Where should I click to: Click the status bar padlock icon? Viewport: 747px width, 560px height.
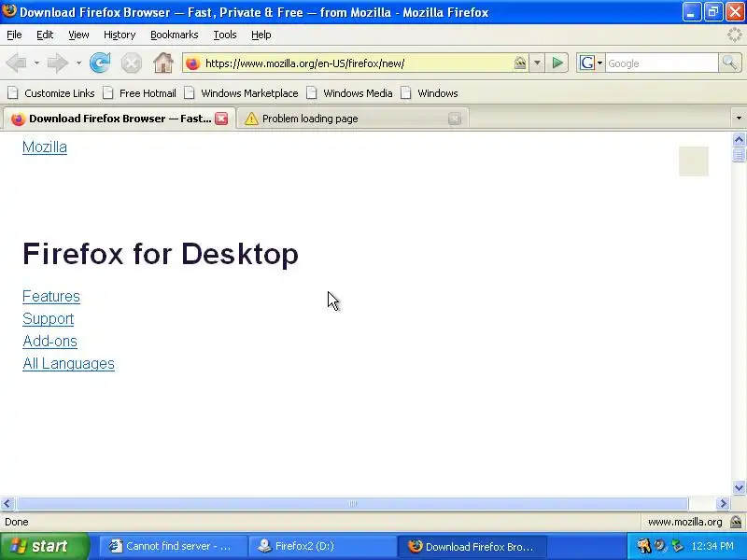pyautogui.click(x=736, y=522)
